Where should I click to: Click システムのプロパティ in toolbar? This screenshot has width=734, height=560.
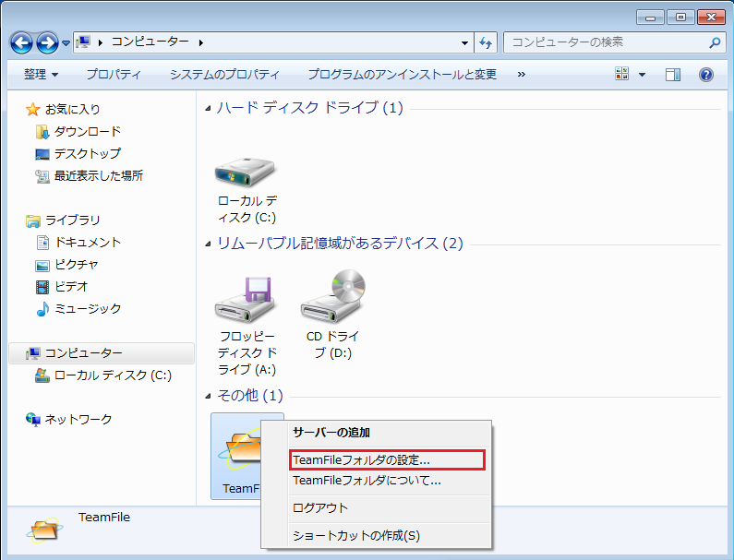coord(224,75)
